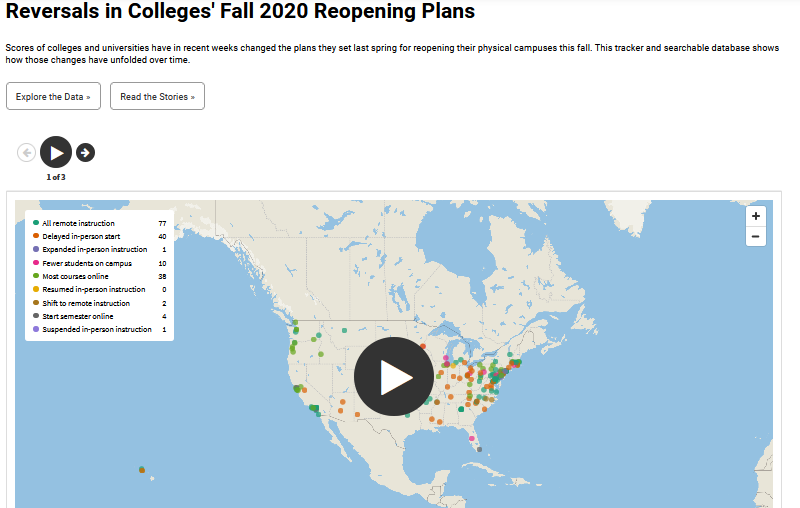Click the pink marker in central Florida
The width and height of the screenshot is (800, 508).
point(472,438)
